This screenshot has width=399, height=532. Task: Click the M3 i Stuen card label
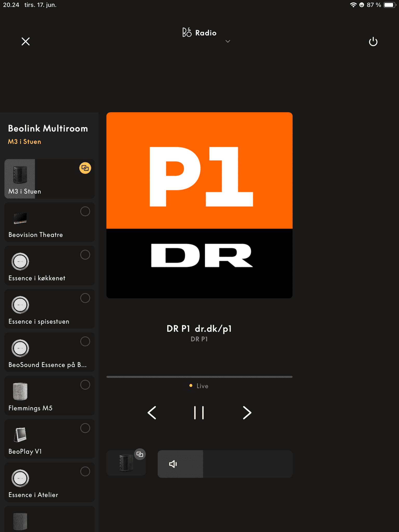point(25,191)
